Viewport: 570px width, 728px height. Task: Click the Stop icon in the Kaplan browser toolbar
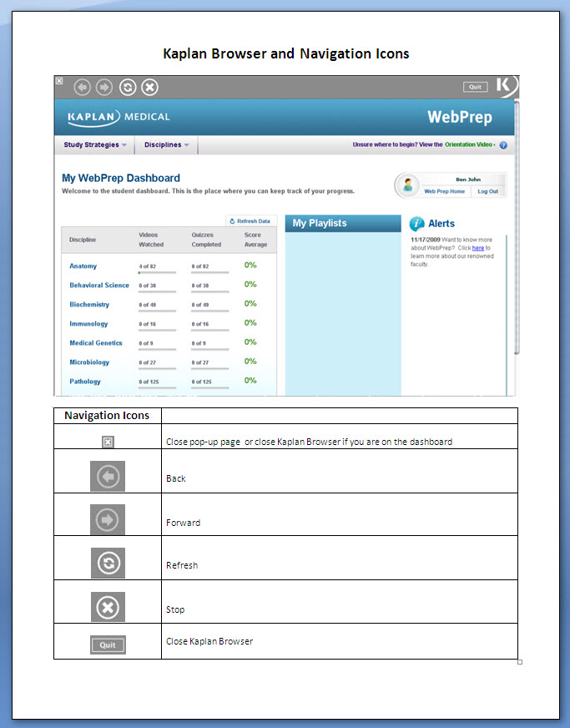149,88
